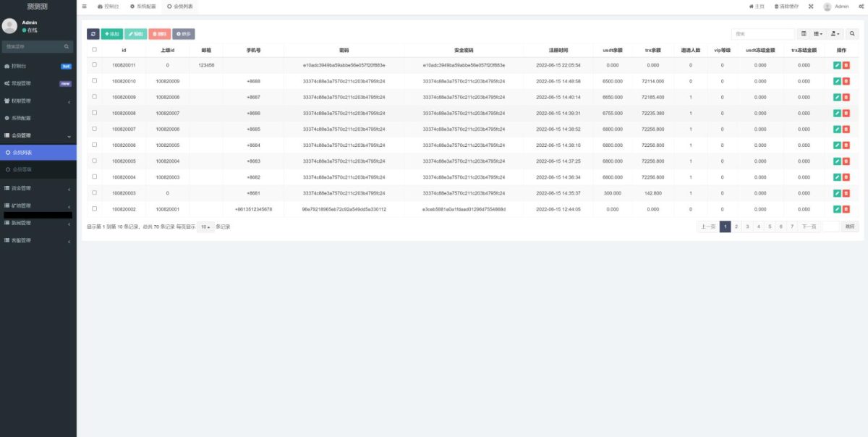Viewport: 868px width, 437px height.
Task: Go to page 7 in the pagination
Action: click(792, 226)
